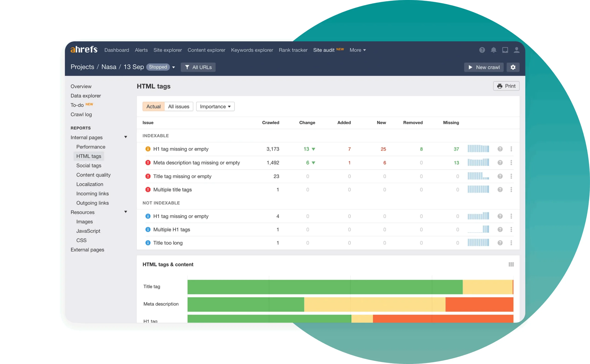Viewport: 590px width, 364px height.
Task: Click orange warning icon of H1 tag missing row
Action: point(148,149)
